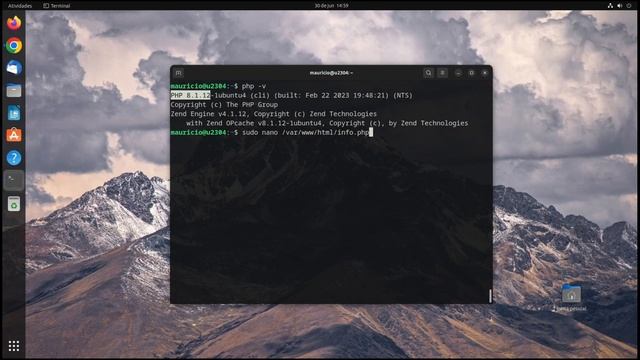640x360 pixels.
Task: Open Thunderbird mail in the dock
Action: (x=14, y=68)
